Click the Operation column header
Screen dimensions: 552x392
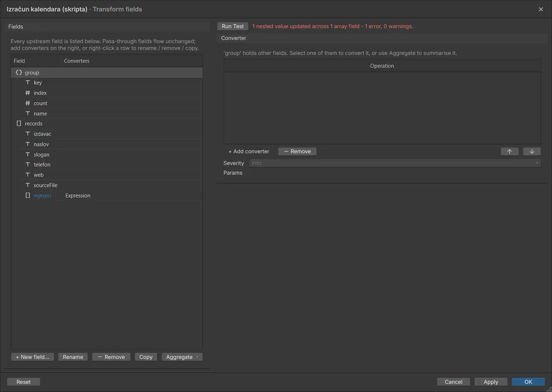click(x=382, y=66)
